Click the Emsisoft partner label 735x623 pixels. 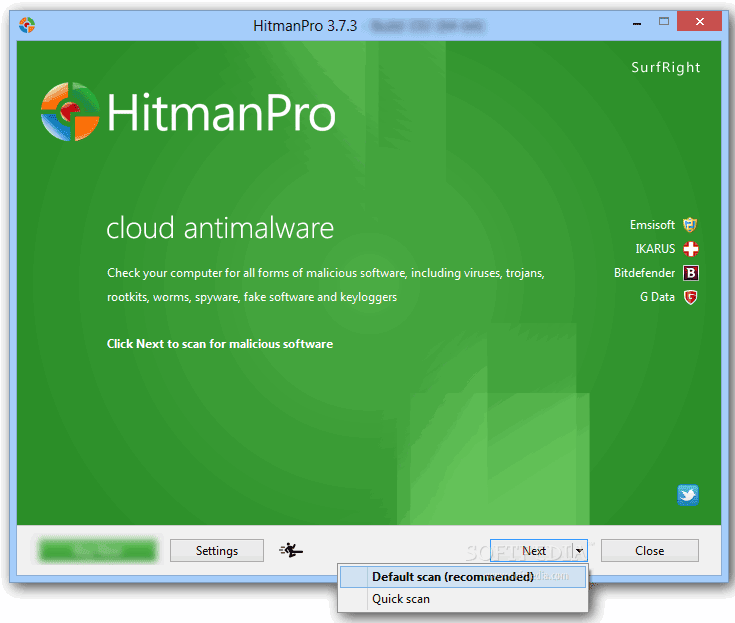coord(652,225)
